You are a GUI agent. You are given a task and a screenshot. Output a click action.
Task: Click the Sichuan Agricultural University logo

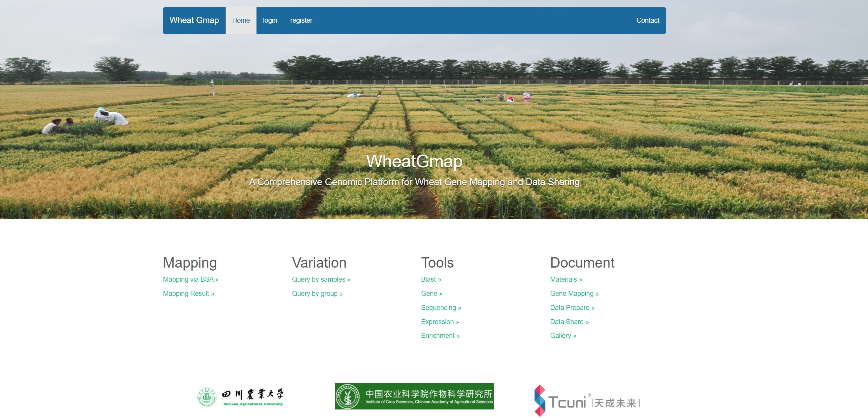(240, 397)
